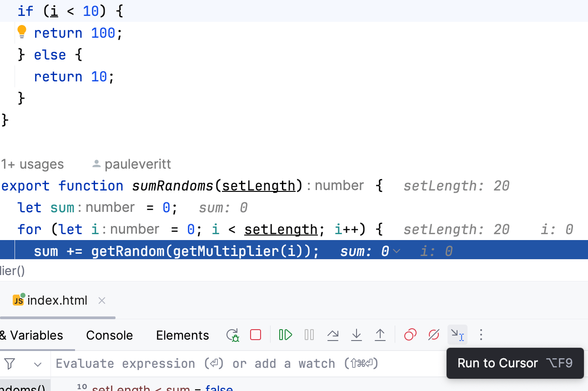
Task: Switch to the Console tab
Action: pyautogui.click(x=109, y=335)
